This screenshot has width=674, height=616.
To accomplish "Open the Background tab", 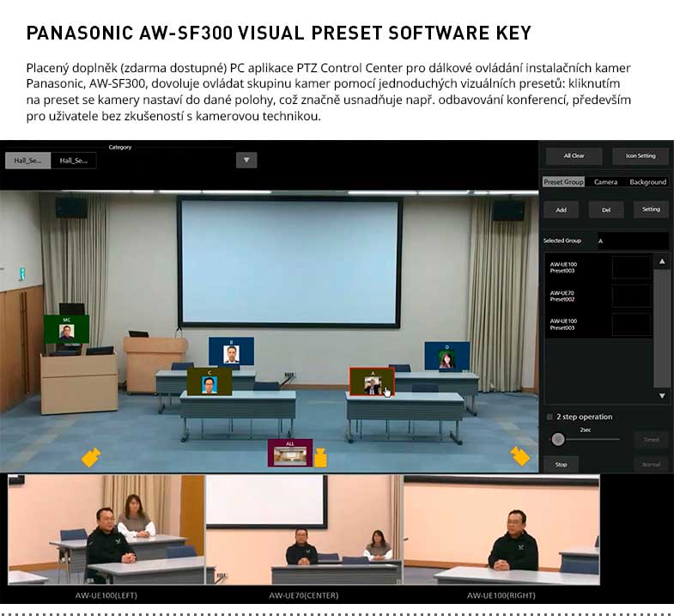I will (x=647, y=182).
